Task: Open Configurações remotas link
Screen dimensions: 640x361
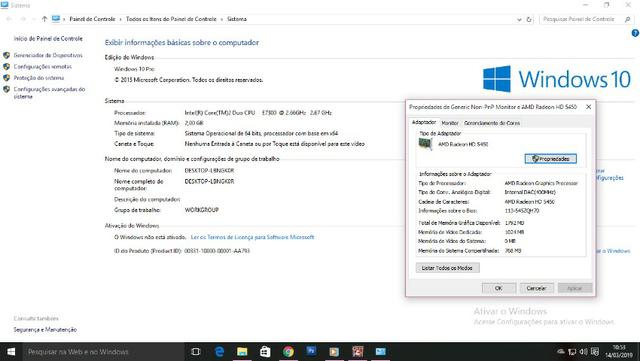Action: coord(42,67)
